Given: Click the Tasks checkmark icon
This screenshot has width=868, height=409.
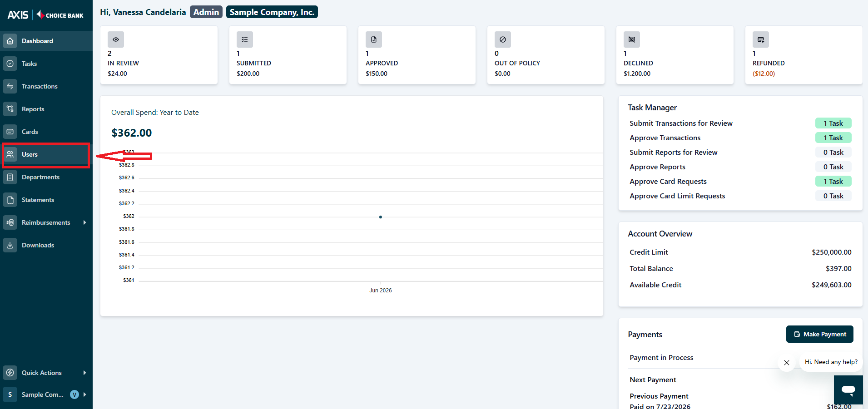Looking at the screenshot, I should (10, 64).
